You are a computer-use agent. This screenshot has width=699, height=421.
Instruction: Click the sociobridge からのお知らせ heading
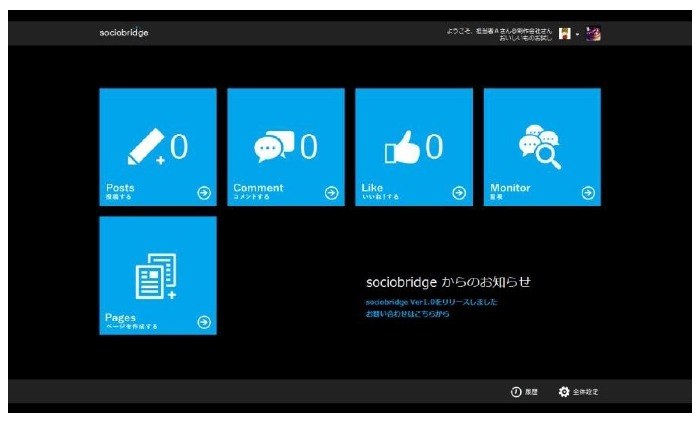448,282
